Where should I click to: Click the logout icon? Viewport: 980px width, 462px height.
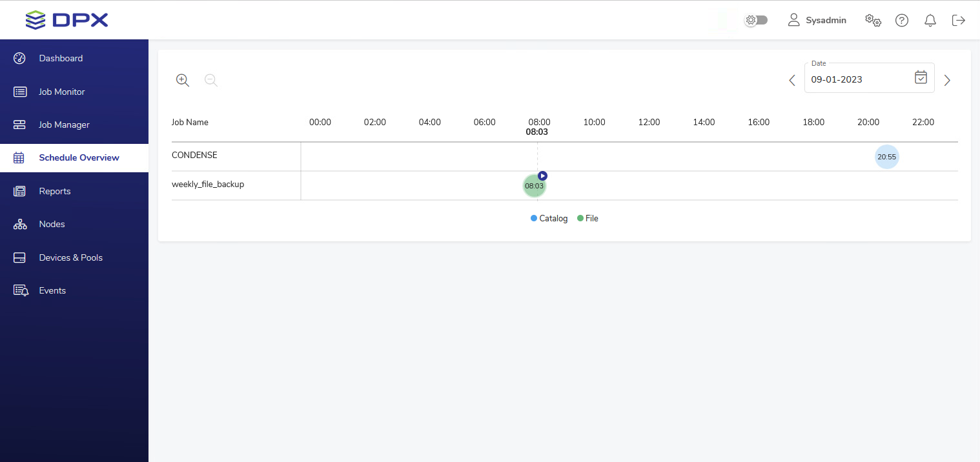point(959,21)
